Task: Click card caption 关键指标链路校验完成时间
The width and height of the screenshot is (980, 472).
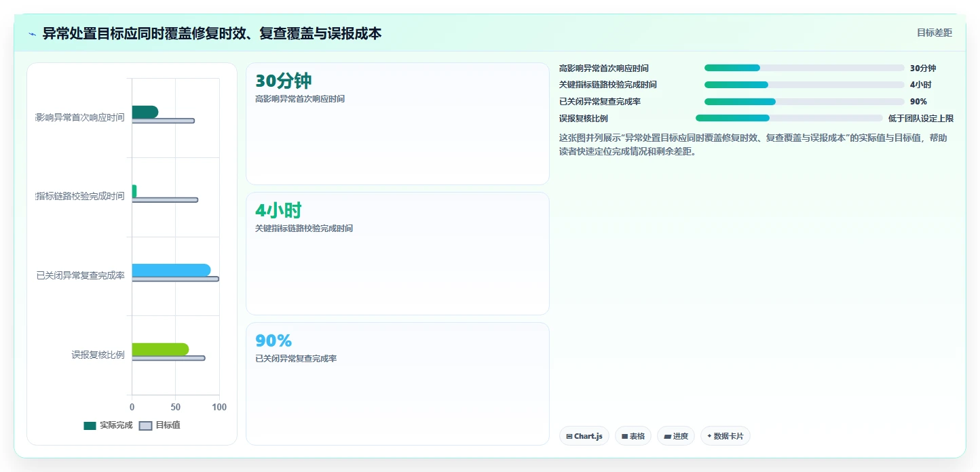Action: (x=304, y=229)
